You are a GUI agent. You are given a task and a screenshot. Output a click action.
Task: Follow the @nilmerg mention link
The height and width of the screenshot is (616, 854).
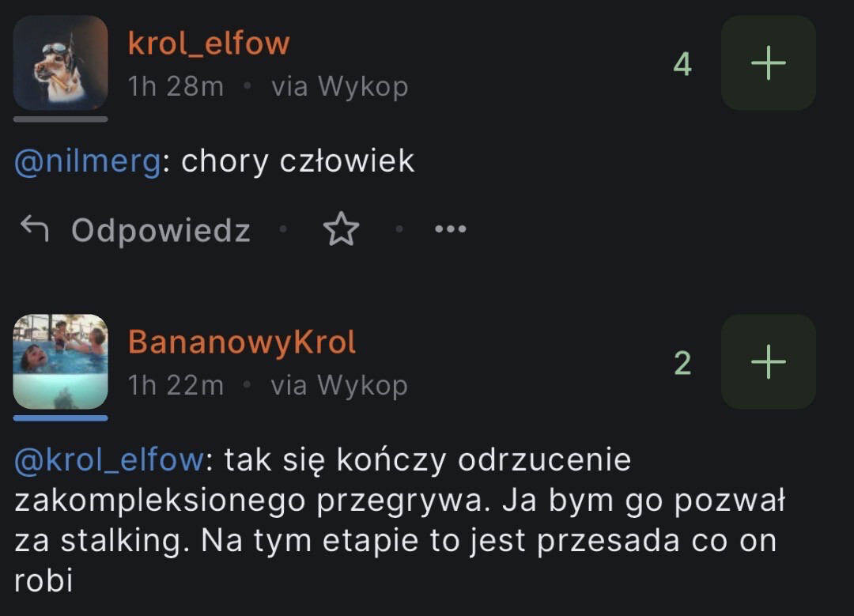[88, 162]
